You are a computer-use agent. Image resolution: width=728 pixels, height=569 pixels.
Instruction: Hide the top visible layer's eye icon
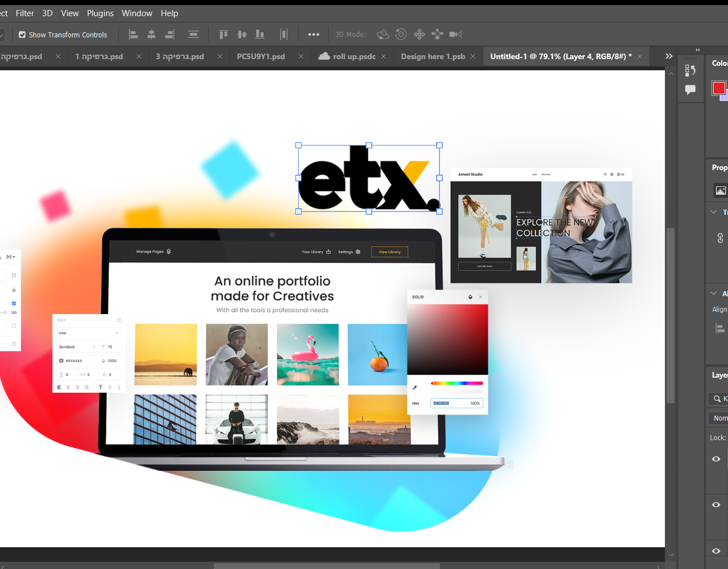click(716, 459)
